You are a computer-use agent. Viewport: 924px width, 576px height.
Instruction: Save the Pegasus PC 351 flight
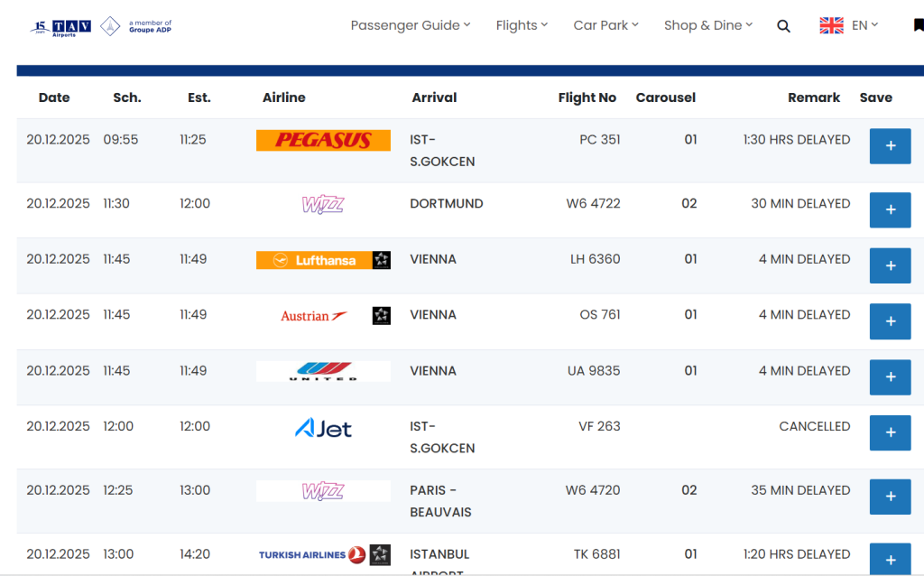(890, 146)
